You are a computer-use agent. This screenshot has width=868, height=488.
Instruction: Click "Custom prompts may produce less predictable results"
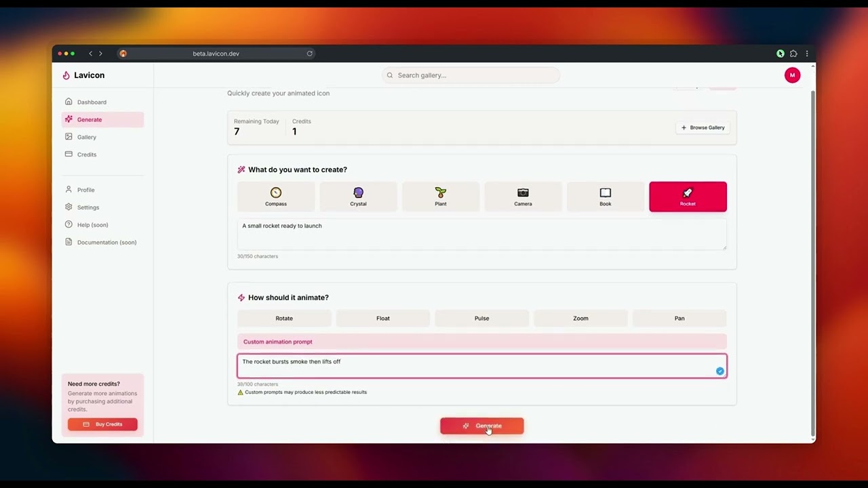(x=306, y=392)
